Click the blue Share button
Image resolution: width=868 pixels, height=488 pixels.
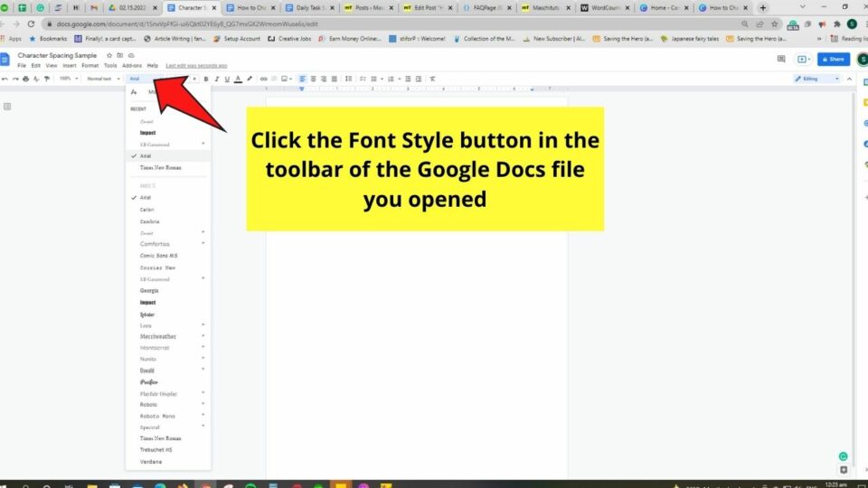click(833, 60)
